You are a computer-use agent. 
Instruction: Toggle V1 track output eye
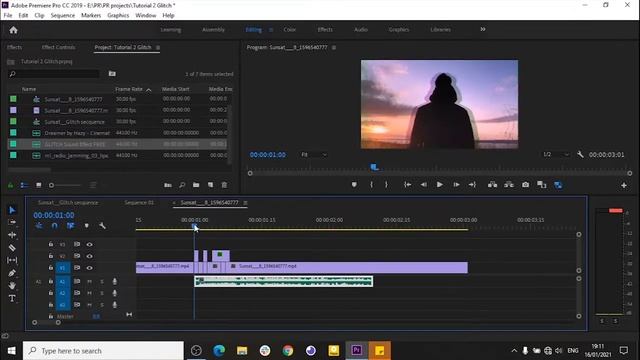pyautogui.click(x=89, y=268)
